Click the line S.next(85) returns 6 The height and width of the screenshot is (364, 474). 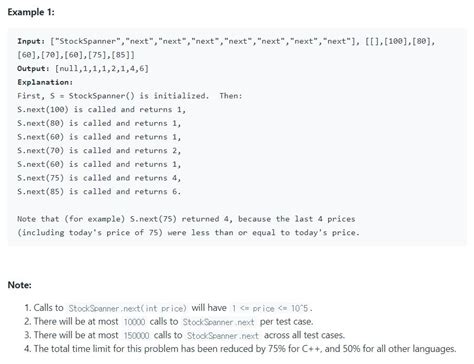99,192
